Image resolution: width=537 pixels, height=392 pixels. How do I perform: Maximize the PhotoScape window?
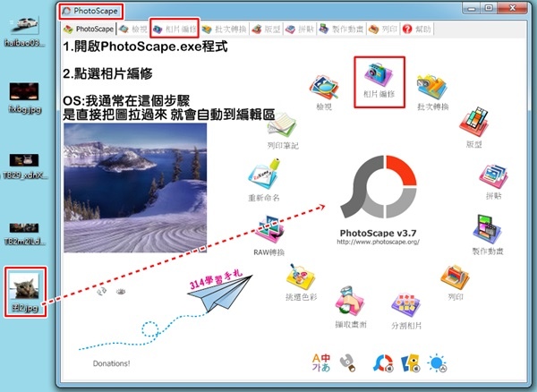[x=489, y=8]
